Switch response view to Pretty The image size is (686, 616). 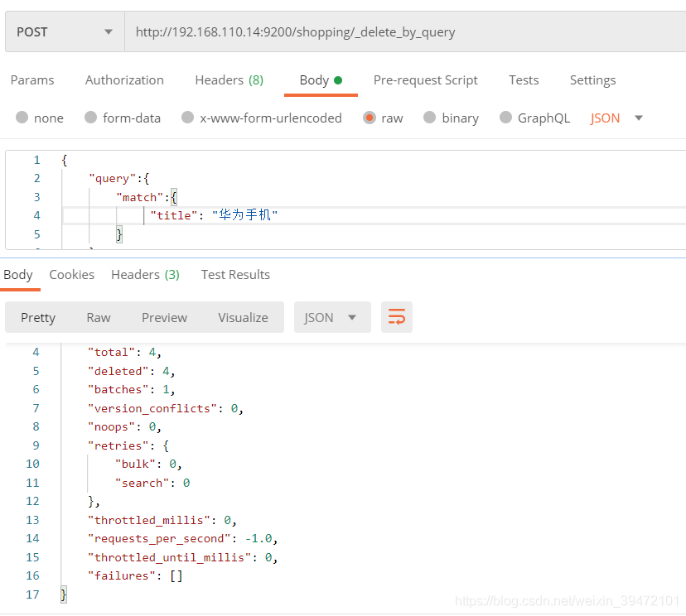tap(38, 317)
